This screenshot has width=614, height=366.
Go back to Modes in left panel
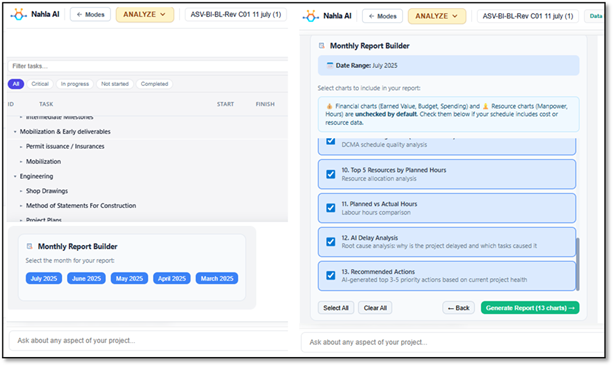(90, 14)
